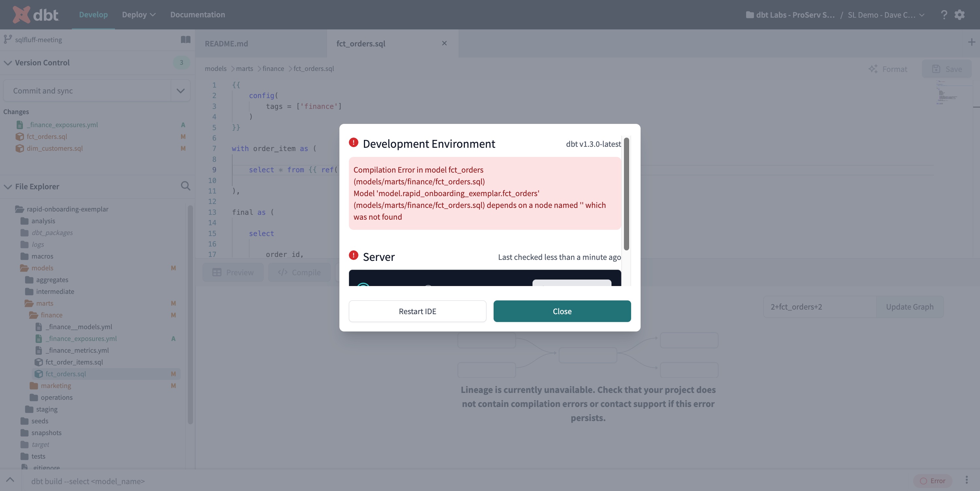Click the Update Graph icon bottom-right

[x=909, y=307]
